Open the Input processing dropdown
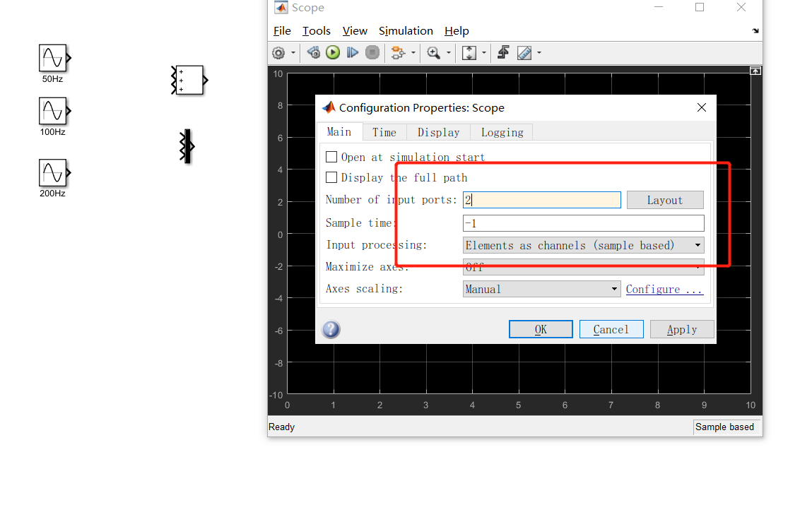812x505 pixels. tap(584, 245)
